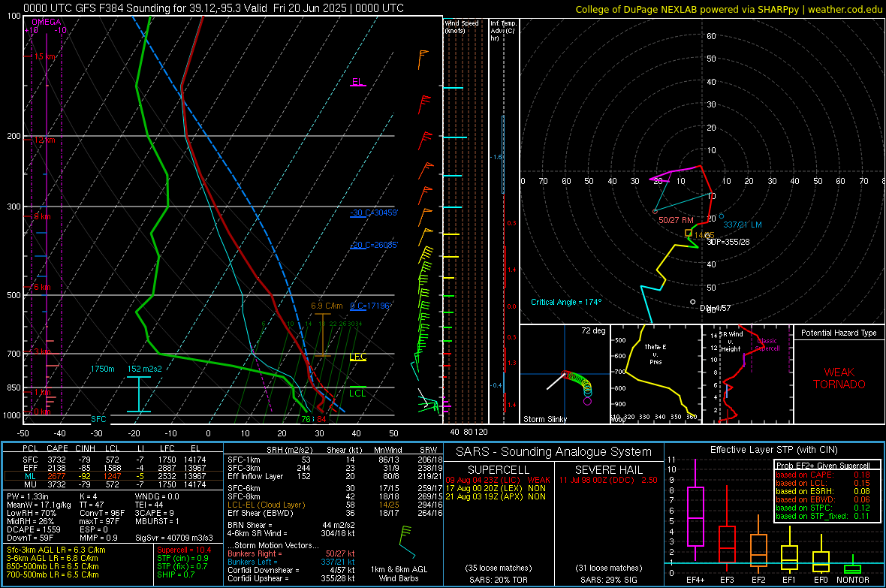This screenshot has height=588, width=886.
Task: Click the Wind Speed (knots) panel header
Action: point(462,26)
